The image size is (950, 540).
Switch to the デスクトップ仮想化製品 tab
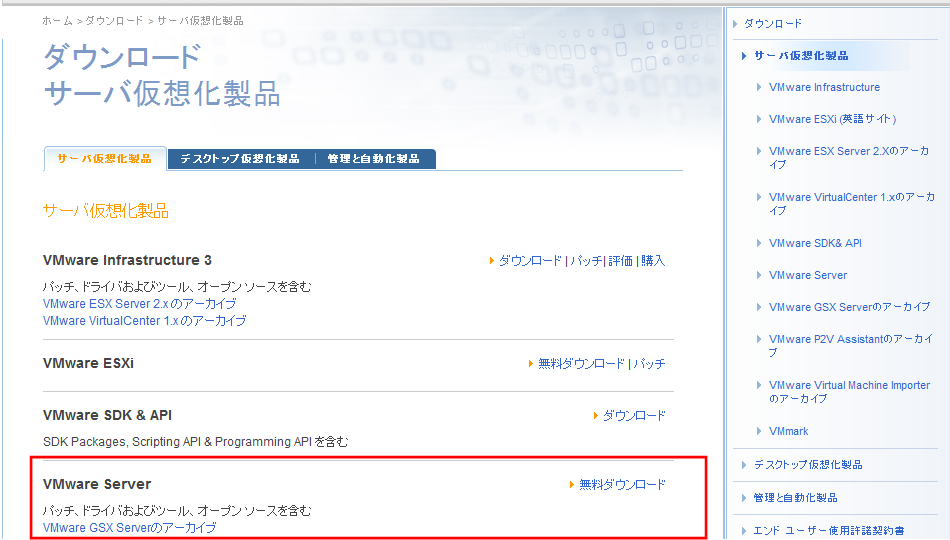240,159
